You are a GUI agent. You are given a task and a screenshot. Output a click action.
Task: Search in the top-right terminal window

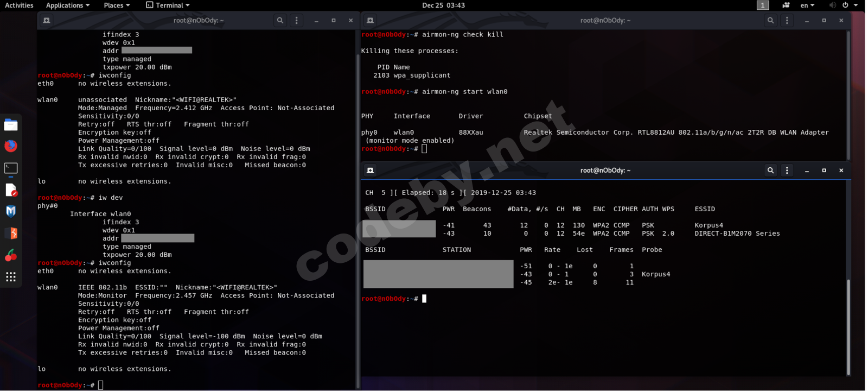coord(770,21)
